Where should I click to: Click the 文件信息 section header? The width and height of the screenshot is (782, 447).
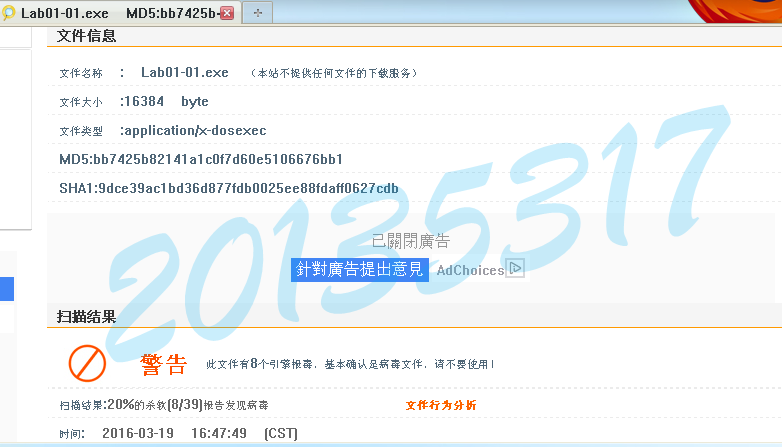pos(87,36)
